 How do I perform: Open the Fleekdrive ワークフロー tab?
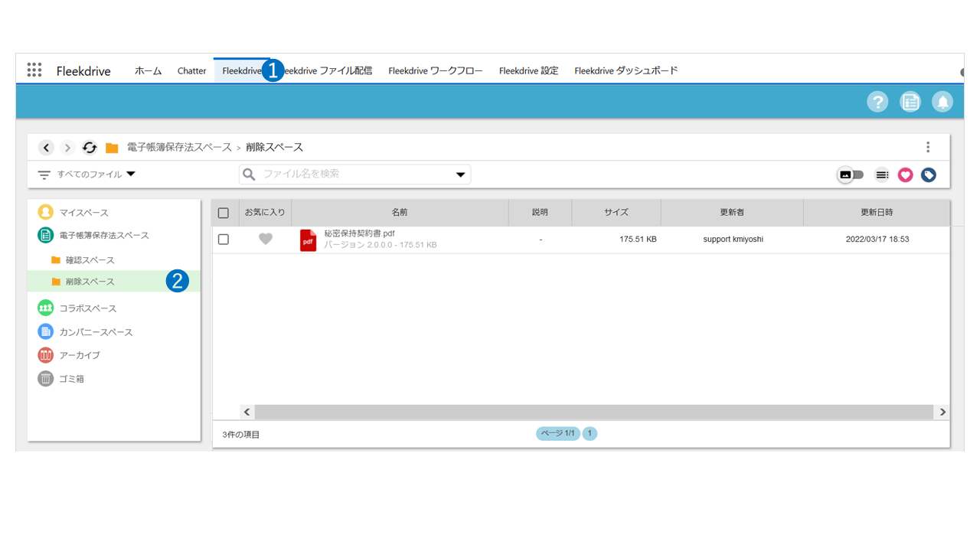coord(436,70)
